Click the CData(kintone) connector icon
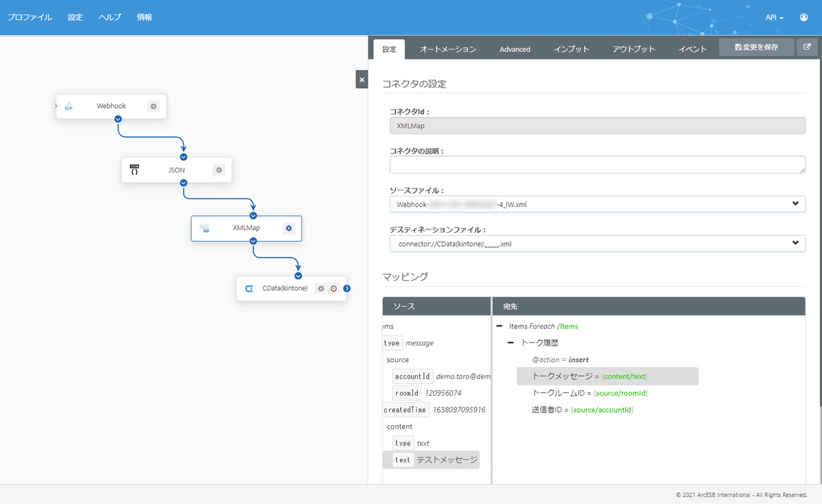 (249, 288)
